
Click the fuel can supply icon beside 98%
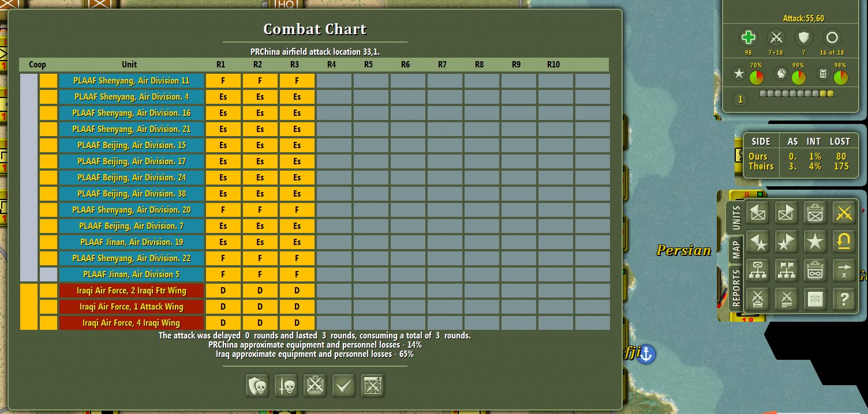[823, 74]
